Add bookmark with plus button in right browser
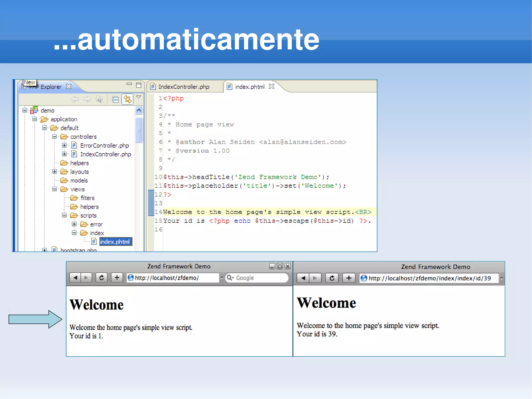 pos(349,278)
